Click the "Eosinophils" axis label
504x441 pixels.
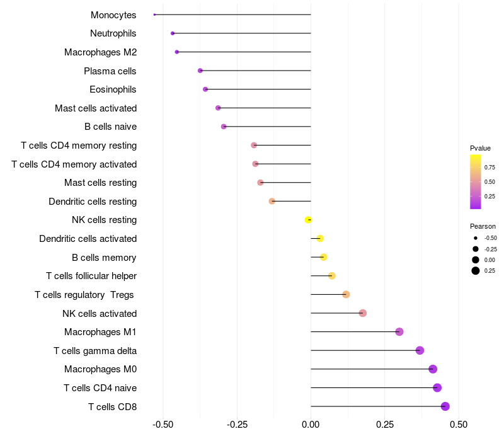pyautogui.click(x=113, y=89)
